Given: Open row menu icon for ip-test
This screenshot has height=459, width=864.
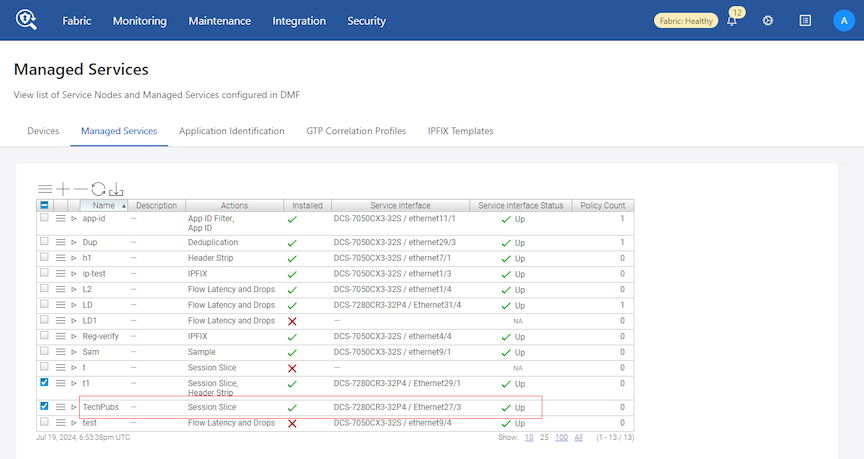Looking at the screenshot, I should [61, 274].
